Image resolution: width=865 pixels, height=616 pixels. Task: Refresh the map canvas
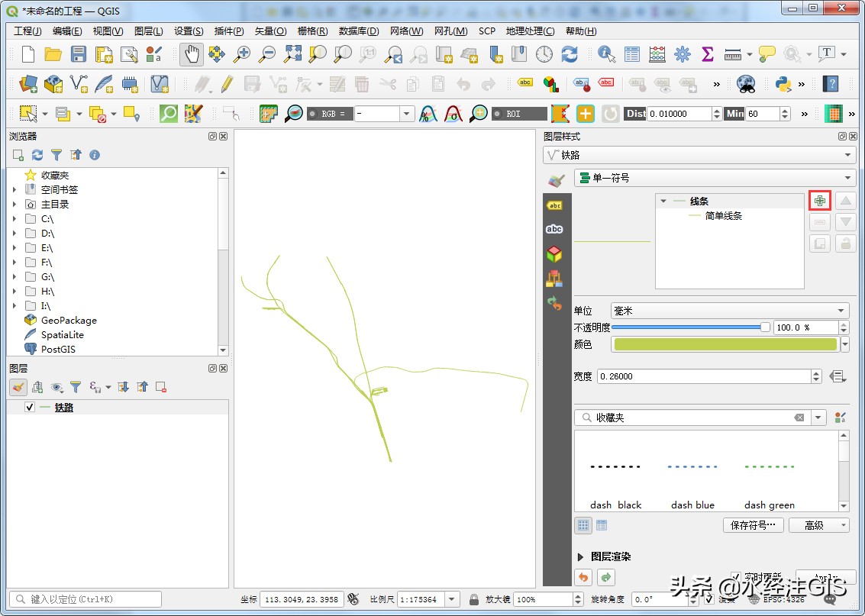(x=571, y=54)
